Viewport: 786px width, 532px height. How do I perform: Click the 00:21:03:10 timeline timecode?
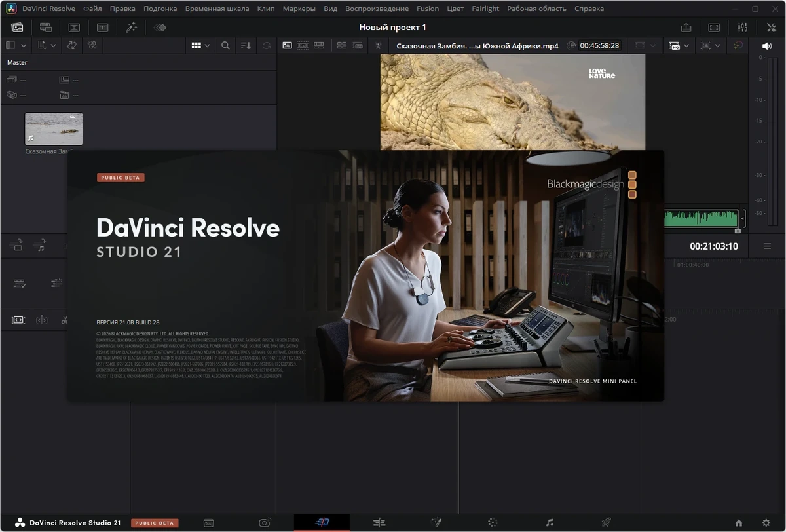click(713, 246)
